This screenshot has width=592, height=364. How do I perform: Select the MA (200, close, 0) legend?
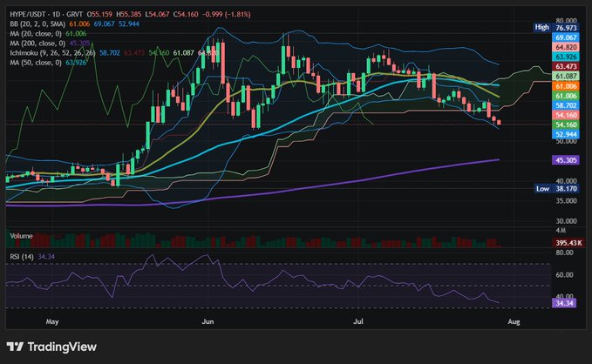coord(37,44)
